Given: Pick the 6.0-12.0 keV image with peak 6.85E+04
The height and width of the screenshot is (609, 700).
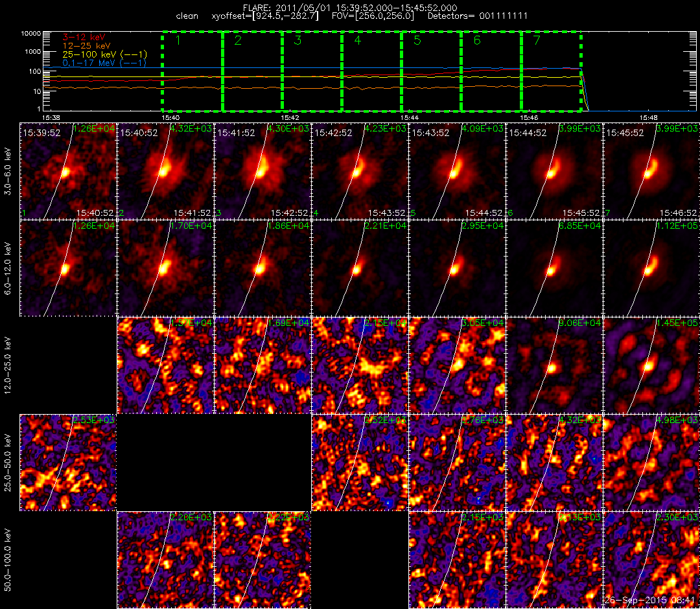Looking at the screenshot, I should [554, 269].
